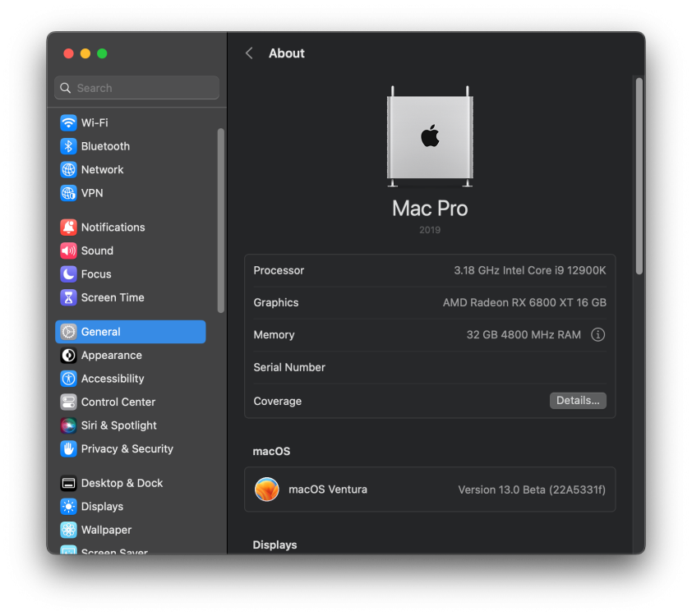Select the Accessibility label
Viewport: 692px width, 616px height.
113,379
